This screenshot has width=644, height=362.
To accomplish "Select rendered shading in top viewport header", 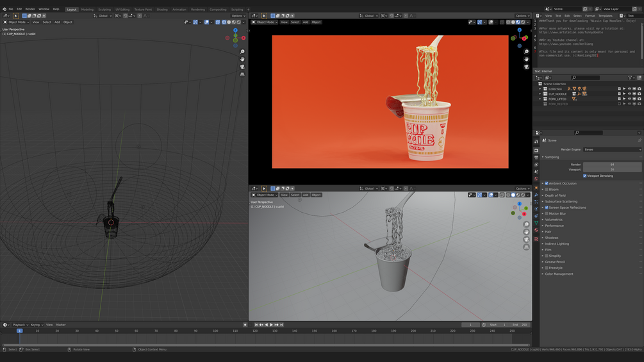I will [523, 22].
